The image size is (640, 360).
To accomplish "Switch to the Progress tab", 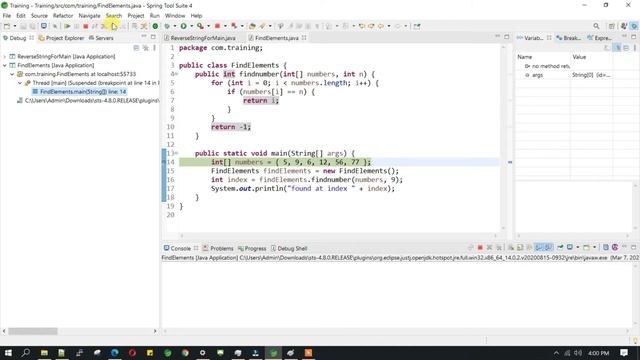I will [252, 248].
